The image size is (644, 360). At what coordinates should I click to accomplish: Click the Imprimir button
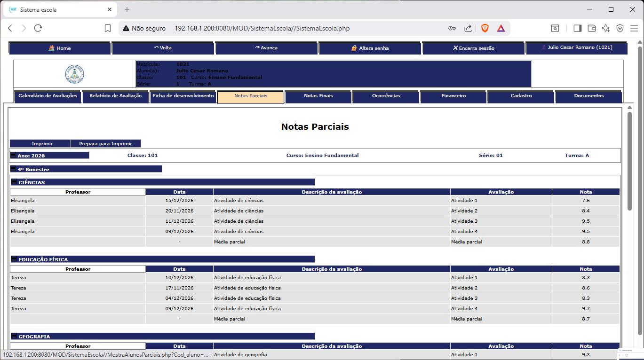(x=40, y=144)
